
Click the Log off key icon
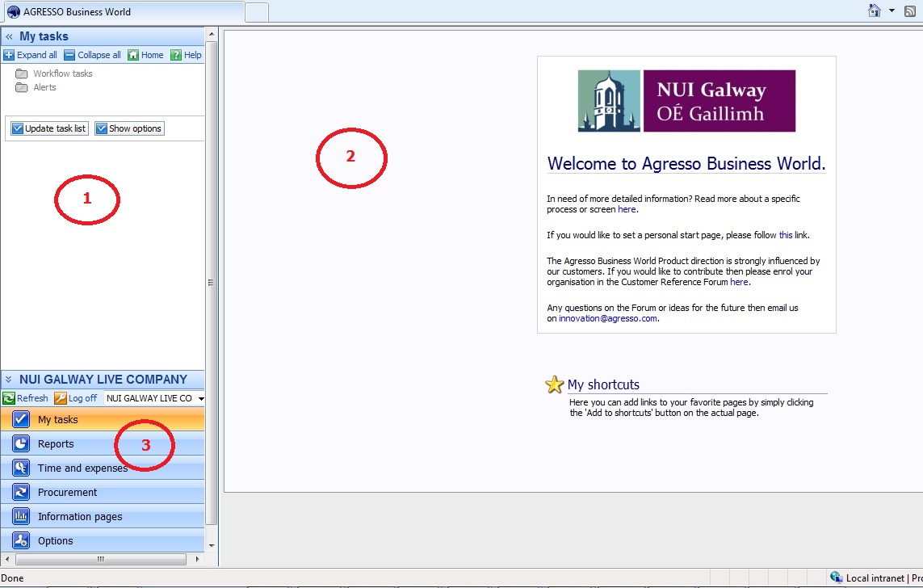(60, 398)
